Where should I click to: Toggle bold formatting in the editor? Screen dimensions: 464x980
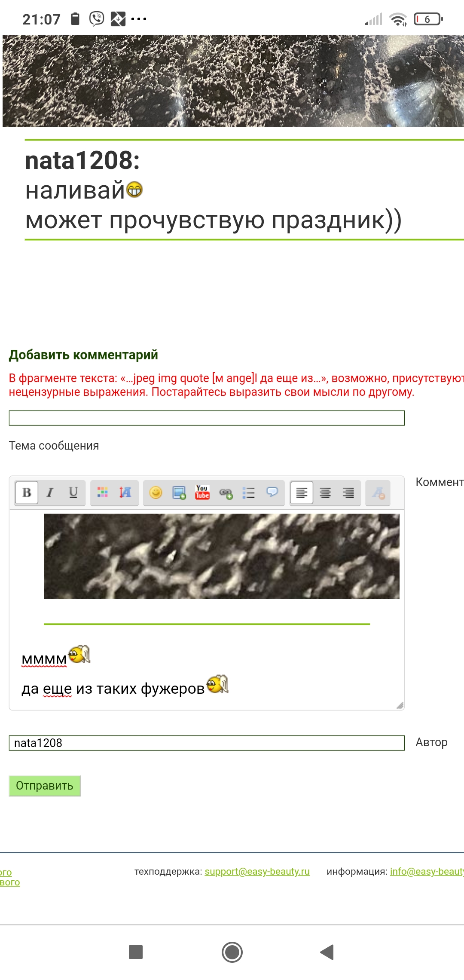pyautogui.click(x=27, y=493)
